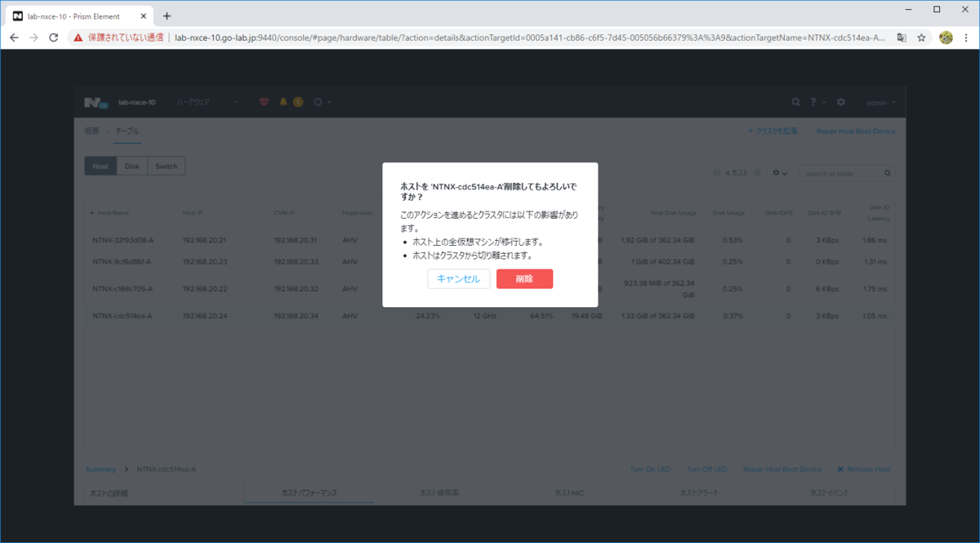Select host row NTNX-32f93d08-A
This screenshot has height=543, width=980.
[490, 240]
